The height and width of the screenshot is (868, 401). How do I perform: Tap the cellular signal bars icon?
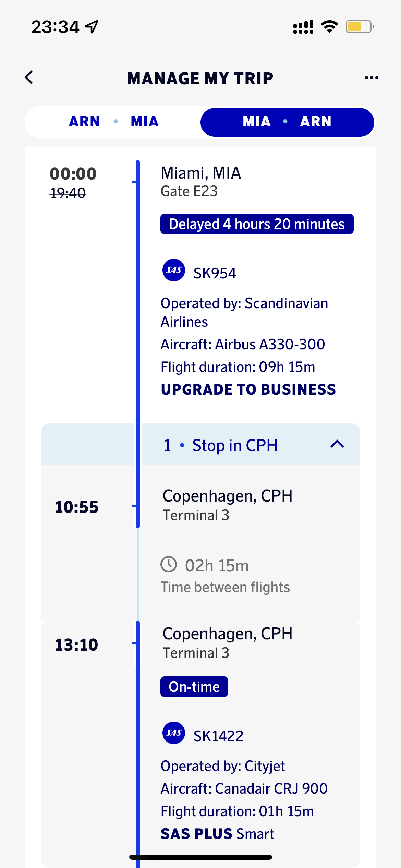303,27
